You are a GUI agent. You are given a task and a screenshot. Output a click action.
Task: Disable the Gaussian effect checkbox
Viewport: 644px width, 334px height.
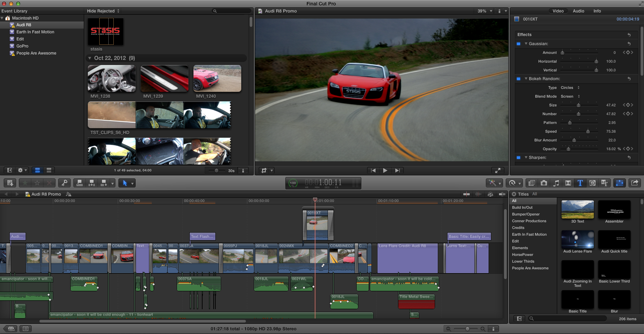click(518, 44)
